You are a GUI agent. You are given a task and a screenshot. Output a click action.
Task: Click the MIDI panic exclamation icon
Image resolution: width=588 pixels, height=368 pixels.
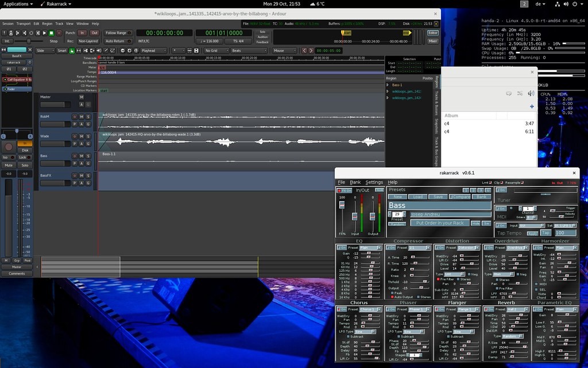point(4,33)
